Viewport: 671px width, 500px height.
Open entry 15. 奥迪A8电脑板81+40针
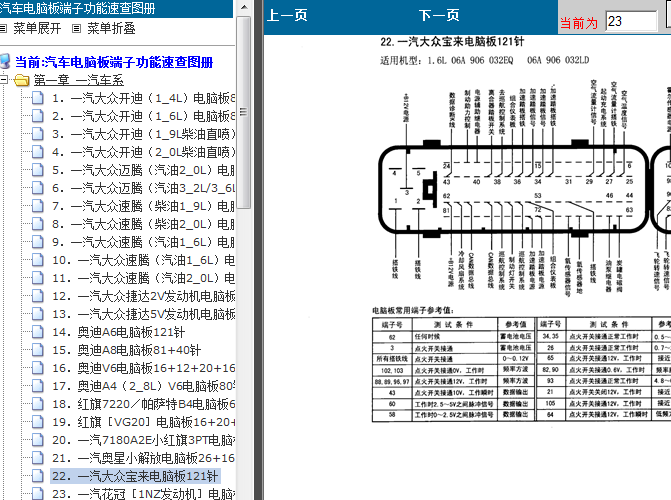[126, 350]
